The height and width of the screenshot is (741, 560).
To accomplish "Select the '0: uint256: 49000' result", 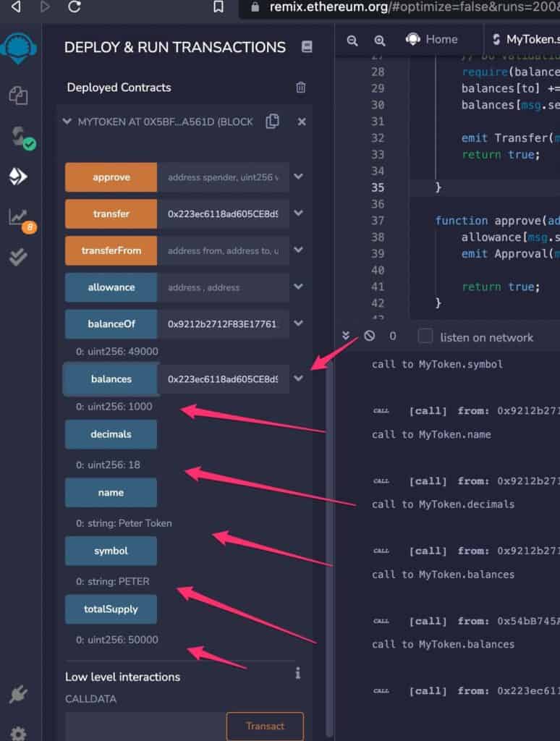I will [x=116, y=351].
